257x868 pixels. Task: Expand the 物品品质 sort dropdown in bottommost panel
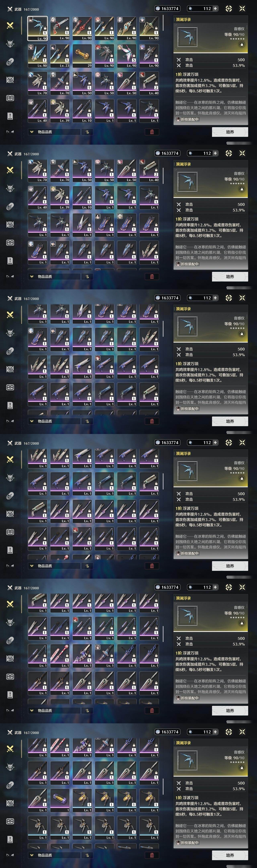(54, 855)
